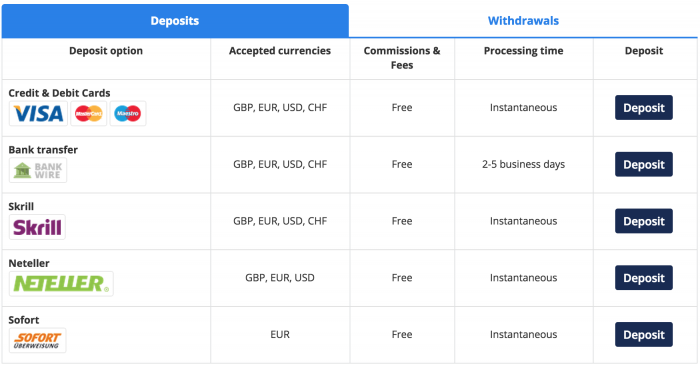Click the green Neteller logo
The height and width of the screenshot is (366, 700).
tap(61, 283)
